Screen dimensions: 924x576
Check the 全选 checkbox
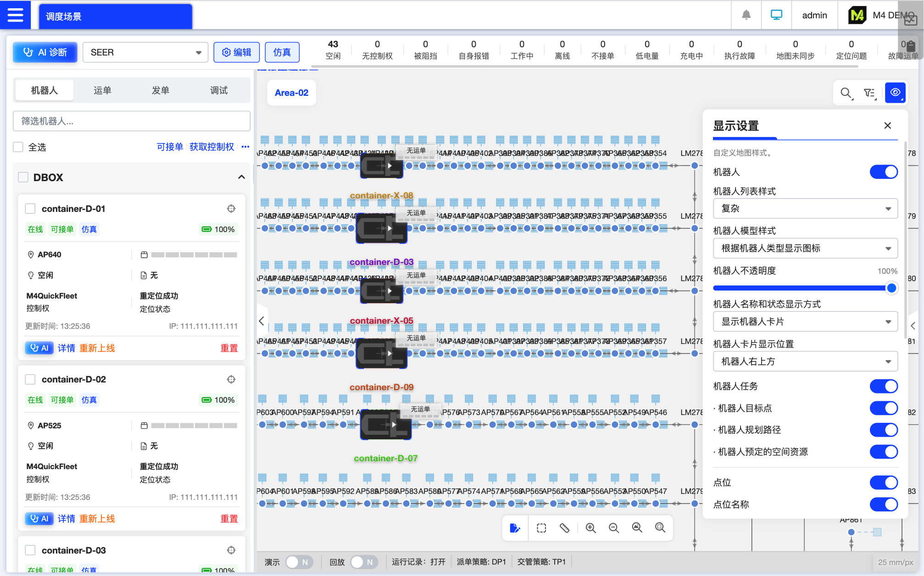pyautogui.click(x=18, y=147)
